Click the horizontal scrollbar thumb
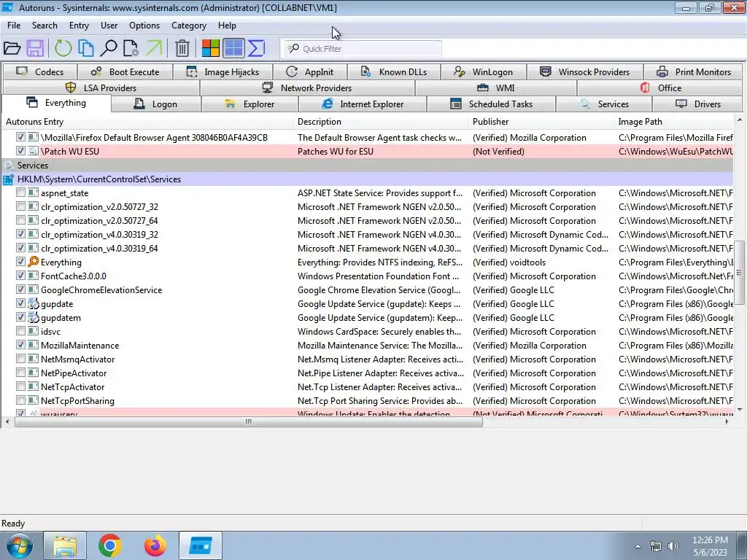The height and width of the screenshot is (560, 747). 248,422
